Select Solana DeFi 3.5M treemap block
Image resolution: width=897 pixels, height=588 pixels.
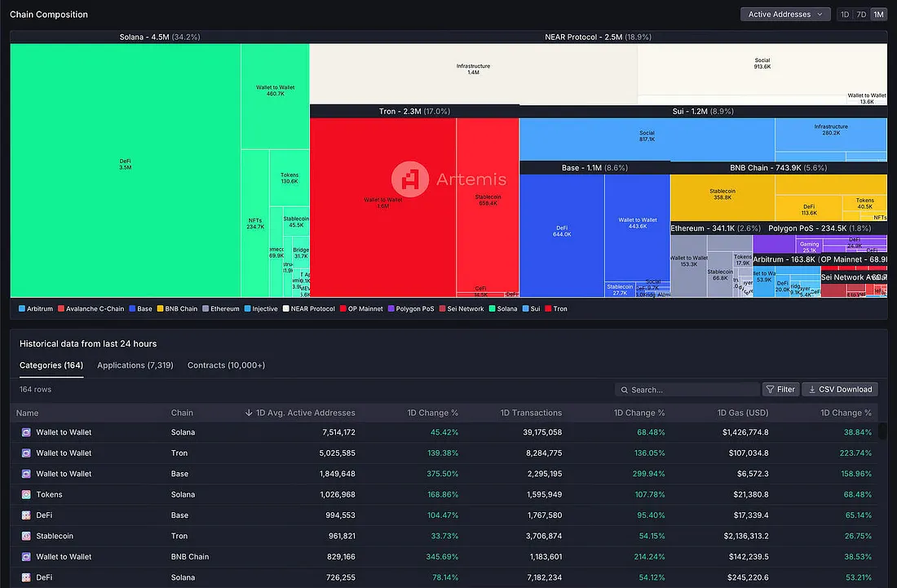[x=126, y=170]
